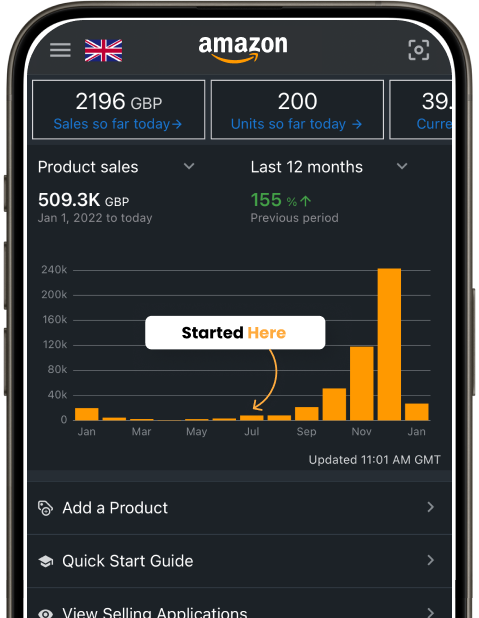
Task: Tap the November sales bar
Action: 362,383
